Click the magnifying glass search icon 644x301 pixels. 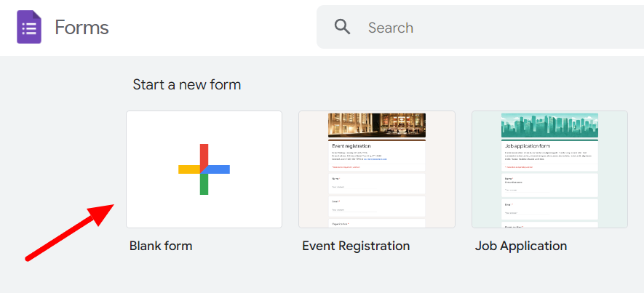pos(342,27)
